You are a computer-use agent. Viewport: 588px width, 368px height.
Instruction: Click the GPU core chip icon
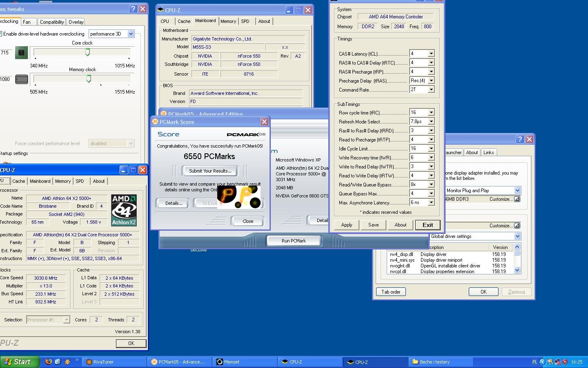point(21,53)
